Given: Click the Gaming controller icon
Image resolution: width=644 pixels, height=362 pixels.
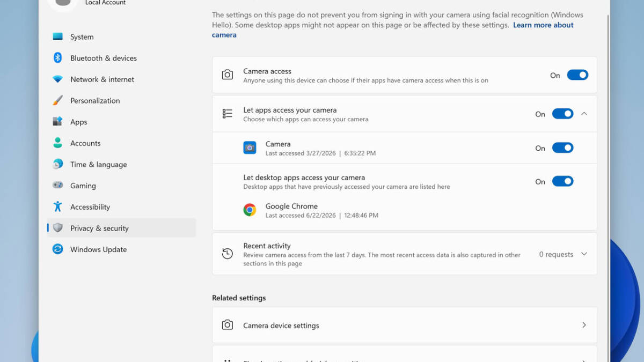Looking at the screenshot, I should point(58,186).
